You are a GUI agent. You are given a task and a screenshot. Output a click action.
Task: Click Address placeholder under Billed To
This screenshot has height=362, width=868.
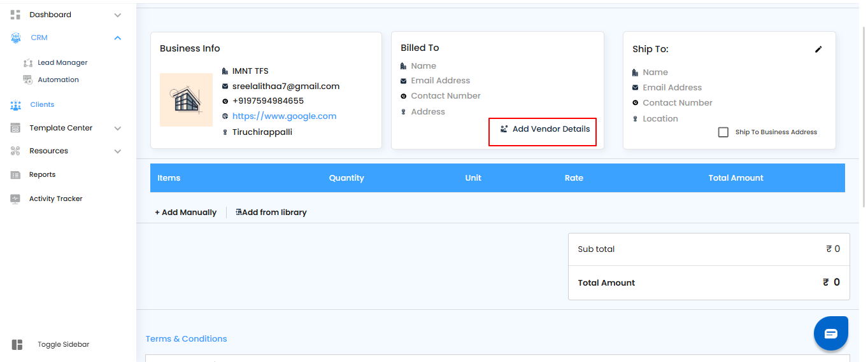(428, 112)
